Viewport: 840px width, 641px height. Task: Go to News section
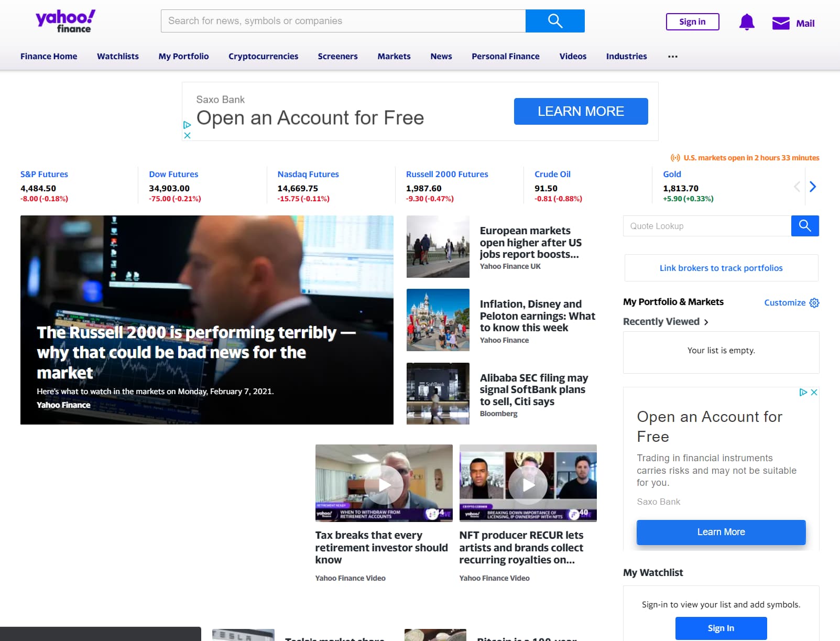(x=441, y=56)
